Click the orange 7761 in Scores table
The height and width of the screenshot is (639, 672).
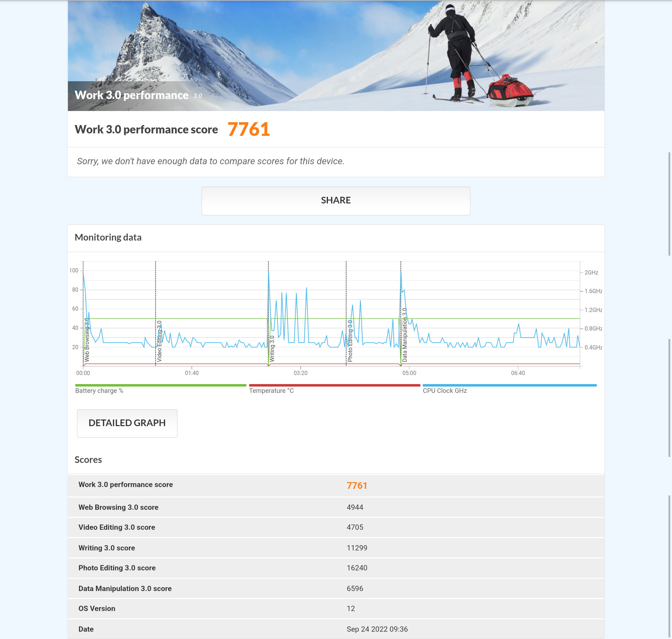pyautogui.click(x=357, y=486)
